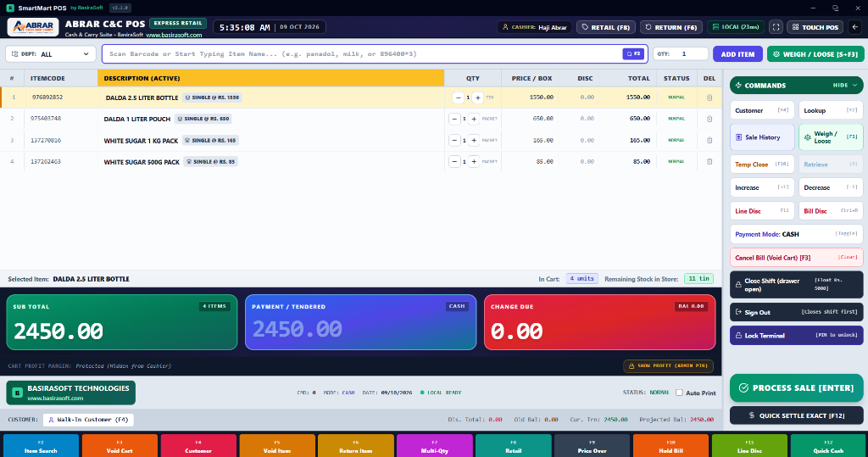The width and height of the screenshot is (868, 457).
Task: Apply Bill Disc command
Action: 831,211
